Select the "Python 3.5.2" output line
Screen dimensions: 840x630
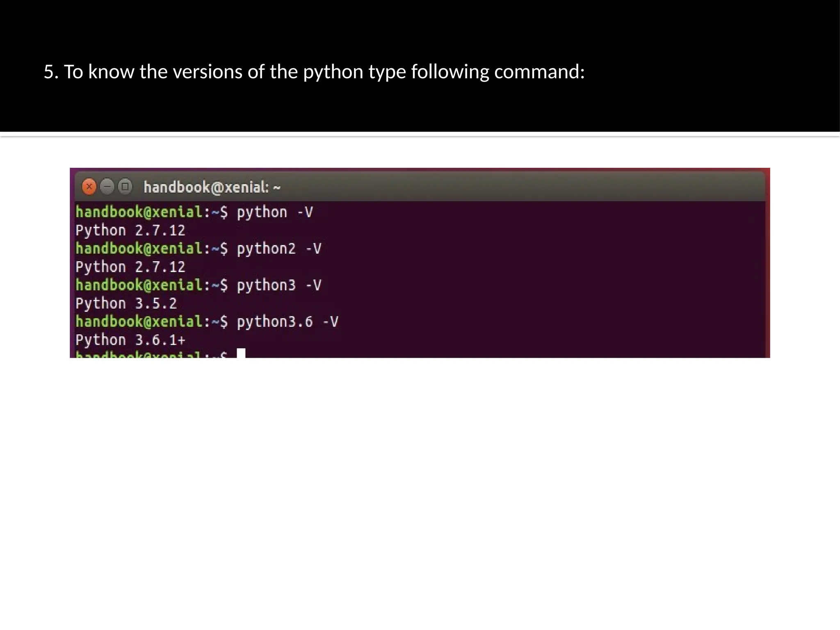pyautogui.click(x=126, y=304)
